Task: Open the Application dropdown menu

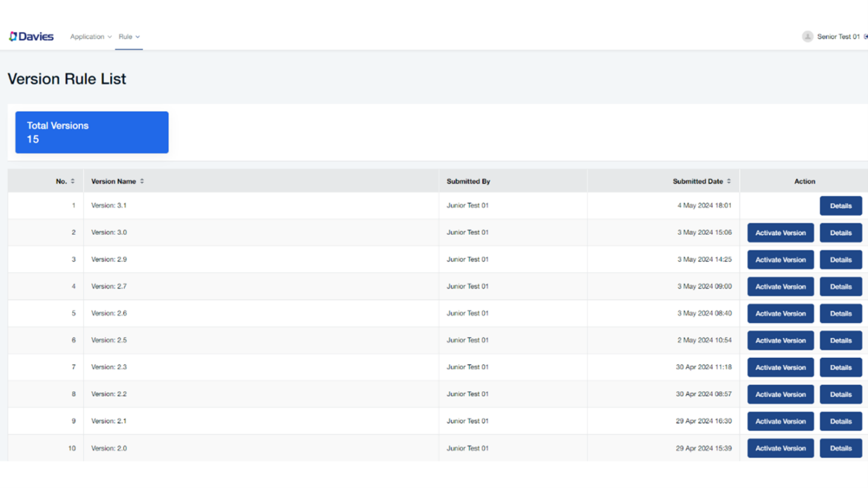Action: click(91, 37)
